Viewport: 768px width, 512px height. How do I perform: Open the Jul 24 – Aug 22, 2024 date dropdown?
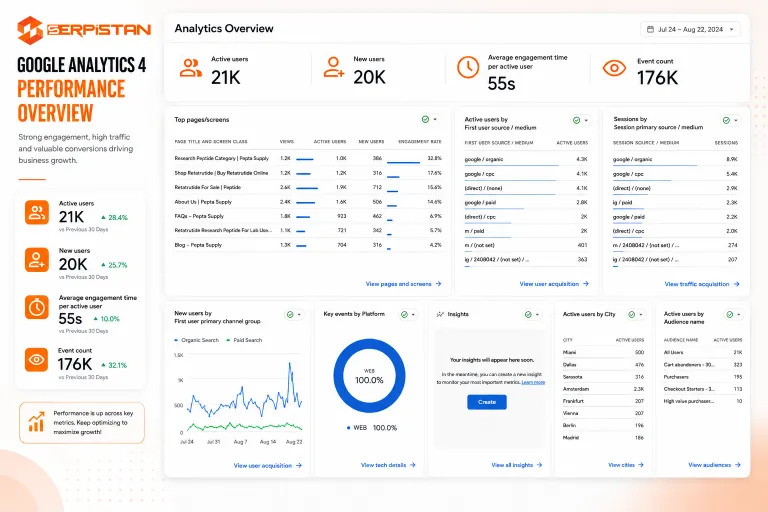click(x=690, y=29)
